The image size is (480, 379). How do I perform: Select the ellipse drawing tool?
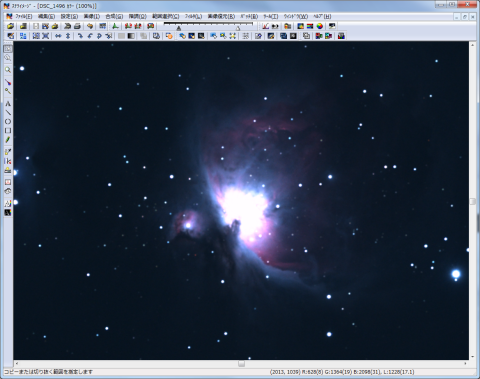click(x=8, y=122)
